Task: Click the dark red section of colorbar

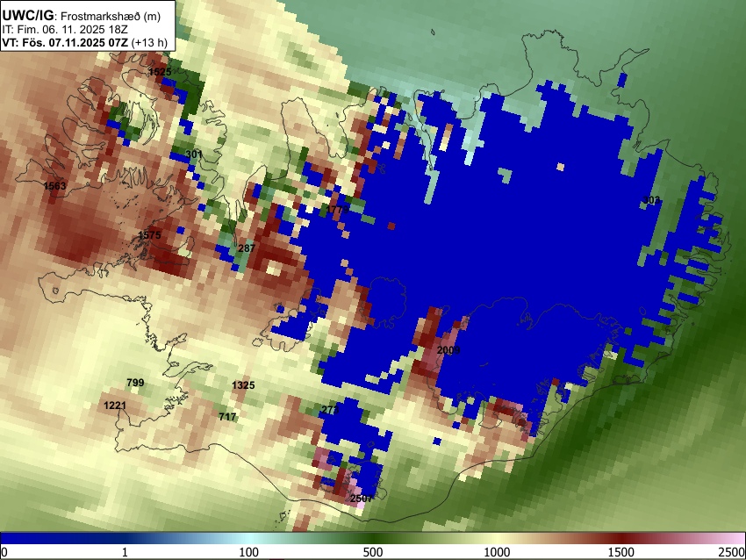Action: tap(621, 538)
